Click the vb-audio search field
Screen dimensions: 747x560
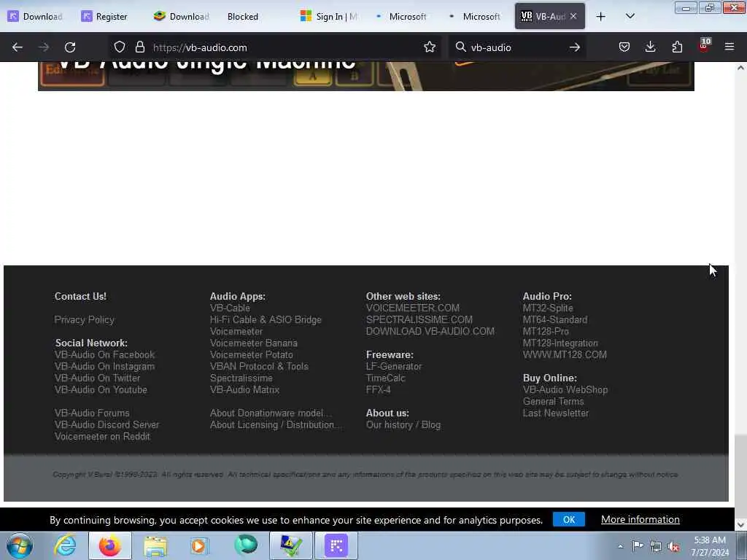[517, 47]
